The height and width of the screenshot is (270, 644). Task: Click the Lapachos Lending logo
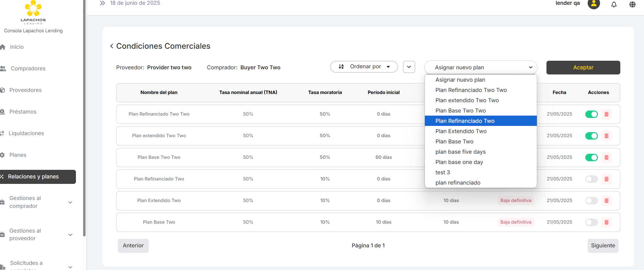(33, 12)
